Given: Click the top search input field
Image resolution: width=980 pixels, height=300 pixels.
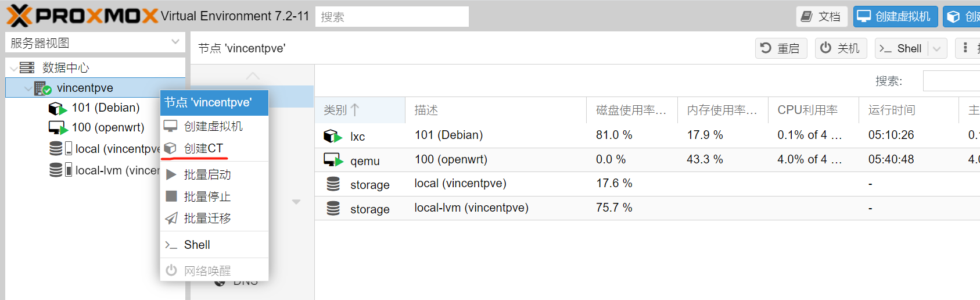Looking at the screenshot, I should click(392, 17).
